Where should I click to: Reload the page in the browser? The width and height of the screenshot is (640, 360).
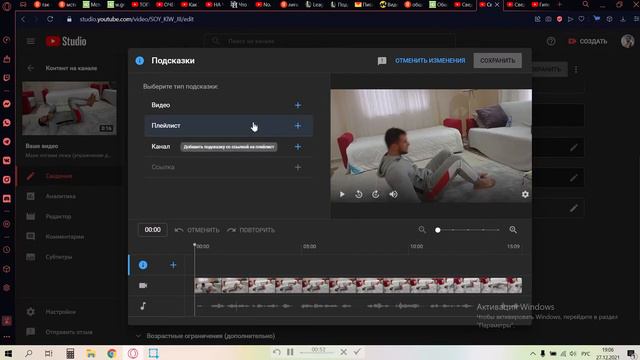click(x=50, y=19)
